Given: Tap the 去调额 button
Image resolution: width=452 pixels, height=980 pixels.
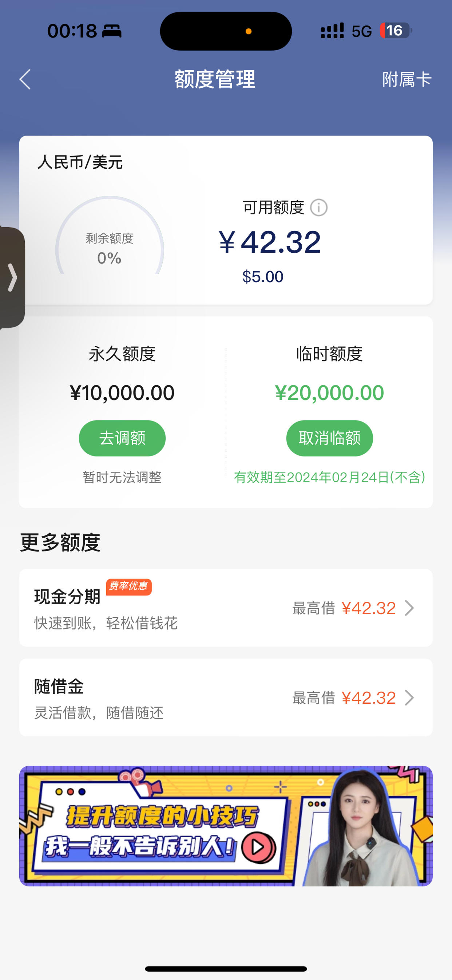Looking at the screenshot, I should coord(122,438).
